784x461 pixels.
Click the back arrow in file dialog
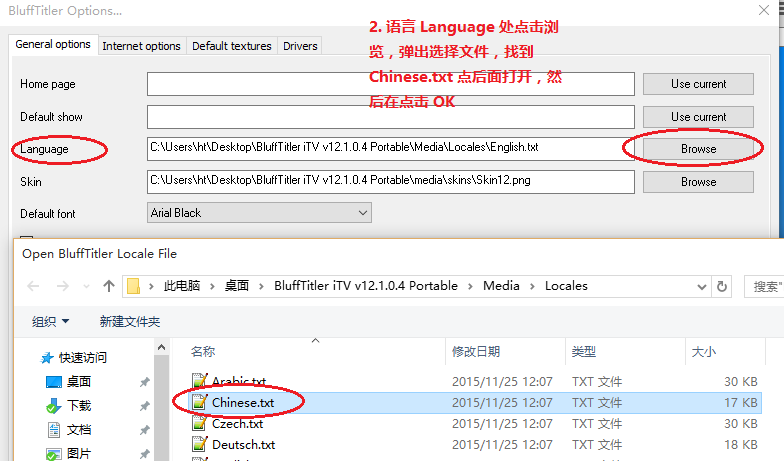tap(33, 286)
